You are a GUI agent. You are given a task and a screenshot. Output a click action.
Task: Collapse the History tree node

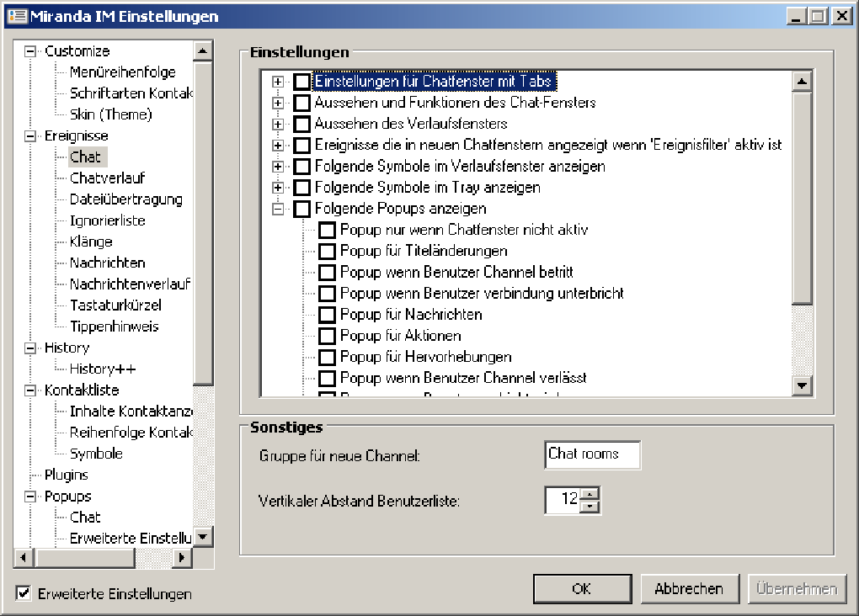pos(30,348)
